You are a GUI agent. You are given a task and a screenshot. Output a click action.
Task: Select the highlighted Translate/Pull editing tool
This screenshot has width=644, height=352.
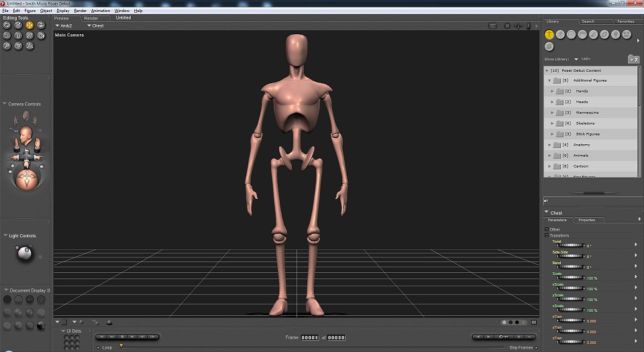(x=30, y=25)
